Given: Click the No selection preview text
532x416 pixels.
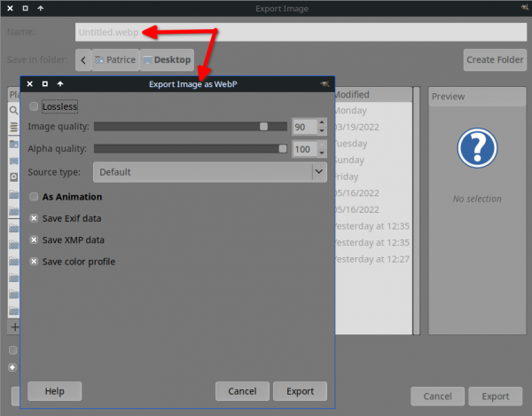Looking at the screenshot, I should (x=477, y=199).
